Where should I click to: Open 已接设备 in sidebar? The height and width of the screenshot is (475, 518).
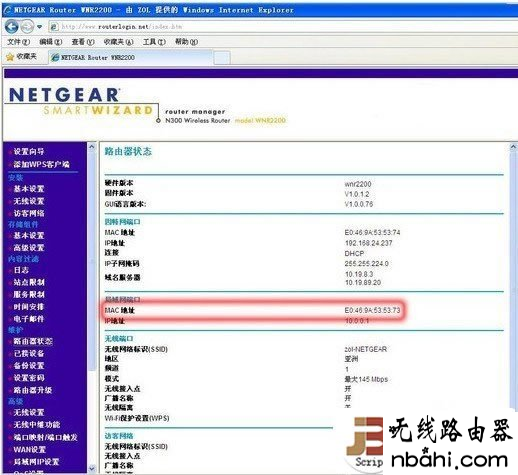tap(29, 353)
